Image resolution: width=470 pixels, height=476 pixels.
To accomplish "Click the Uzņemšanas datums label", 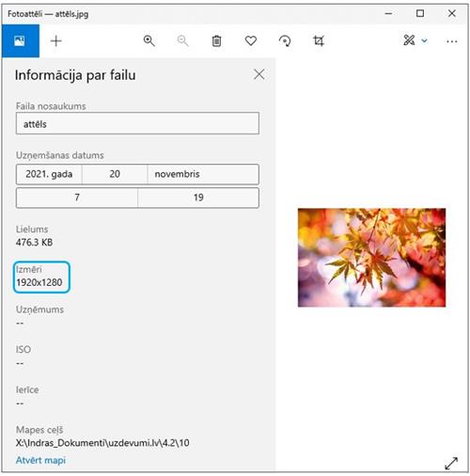I will (x=60, y=155).
